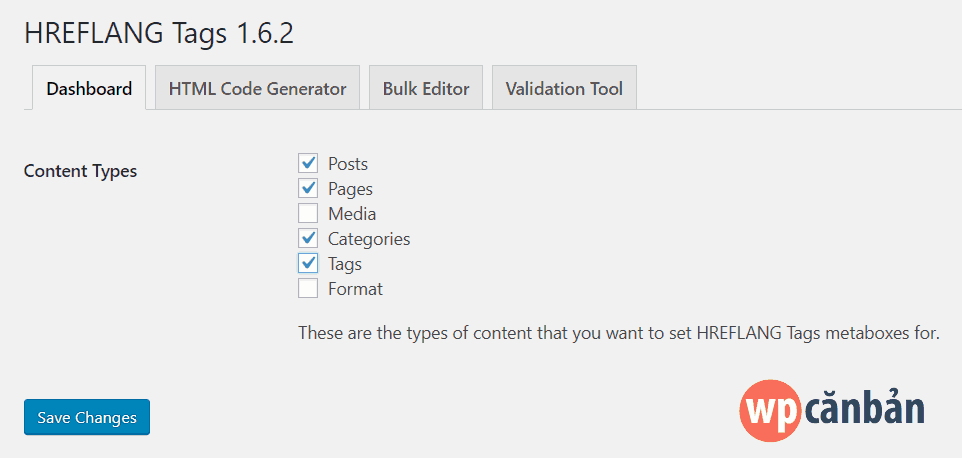Enable the Media checkbox box
The width and height of the screenshot is (962, 458).
(x=308, y=213)
